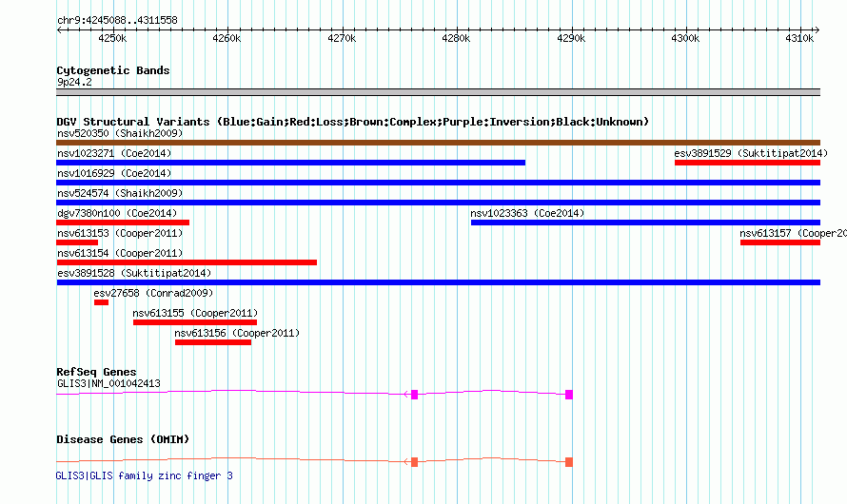The width and height of the screenshot is (847, 504).
Task: Select the nsv613153 red loss bar
Action: tap(77, 242)
